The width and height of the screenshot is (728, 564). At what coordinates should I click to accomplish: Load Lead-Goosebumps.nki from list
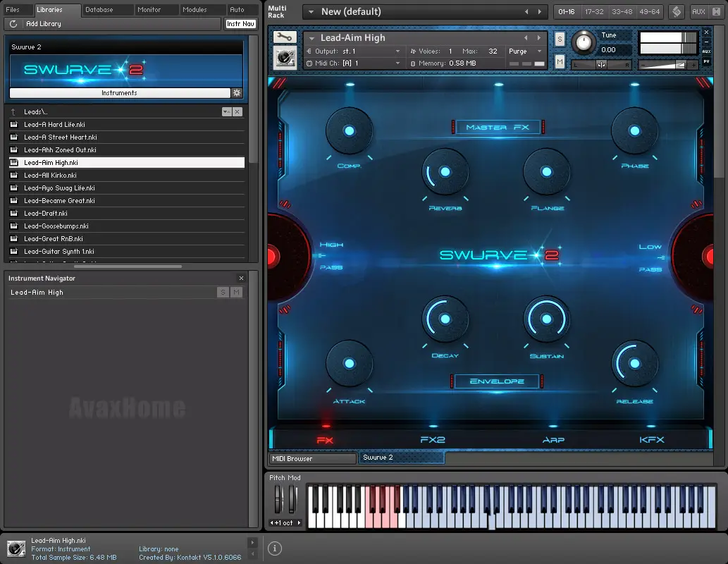point(127,226)
